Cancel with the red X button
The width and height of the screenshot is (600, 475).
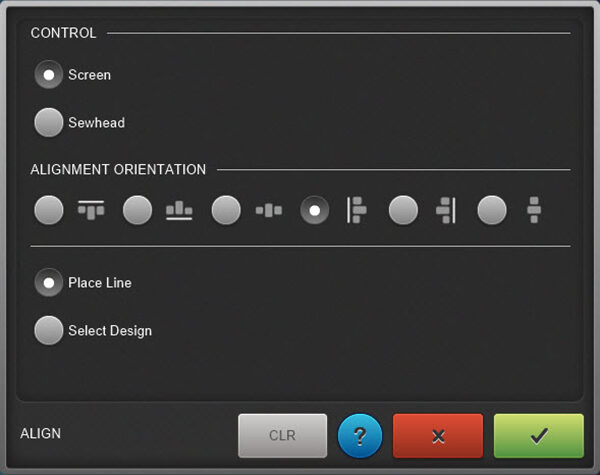pos(438,436)
